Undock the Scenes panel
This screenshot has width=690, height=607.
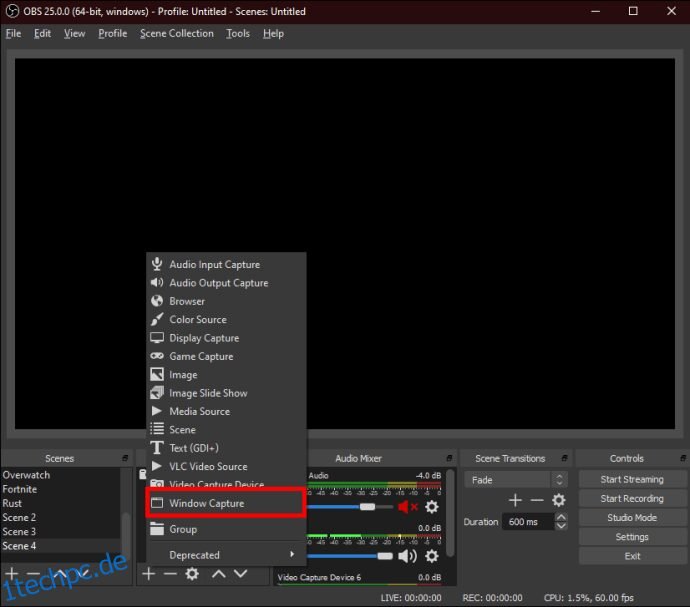tap(125, 458)
